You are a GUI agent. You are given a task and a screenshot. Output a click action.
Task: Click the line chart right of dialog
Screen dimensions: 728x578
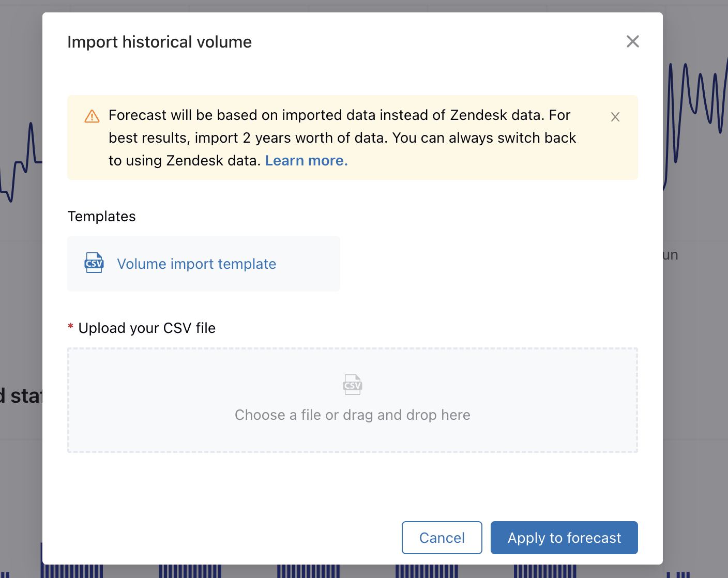[695, 124]
